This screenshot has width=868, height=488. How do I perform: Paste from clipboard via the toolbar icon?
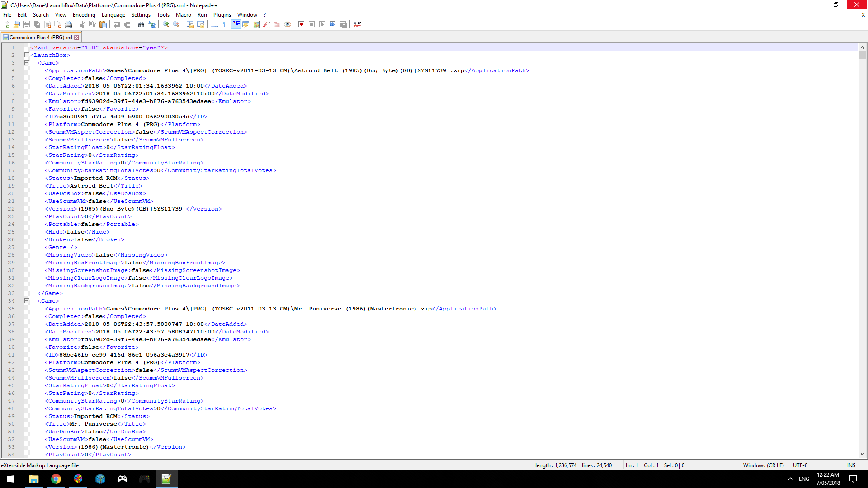coord(103,24)
